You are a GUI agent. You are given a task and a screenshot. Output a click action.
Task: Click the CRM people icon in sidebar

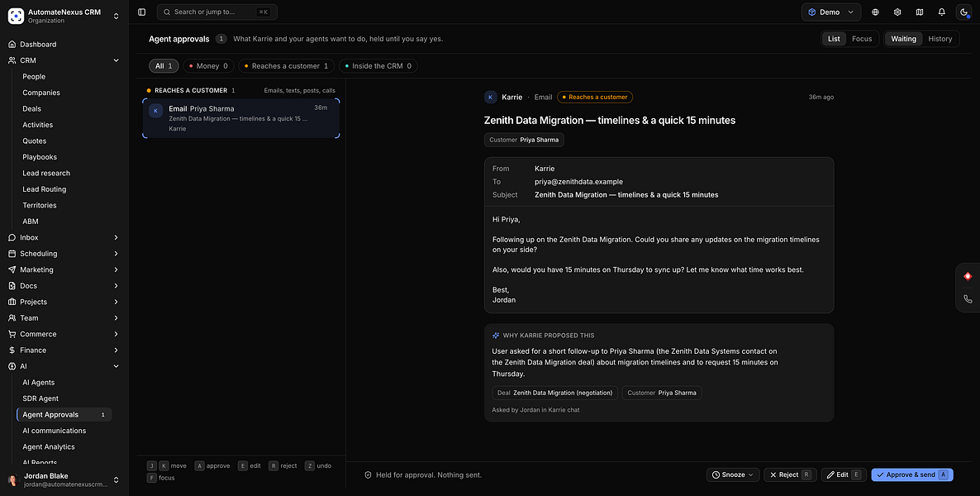pos(12,60)
